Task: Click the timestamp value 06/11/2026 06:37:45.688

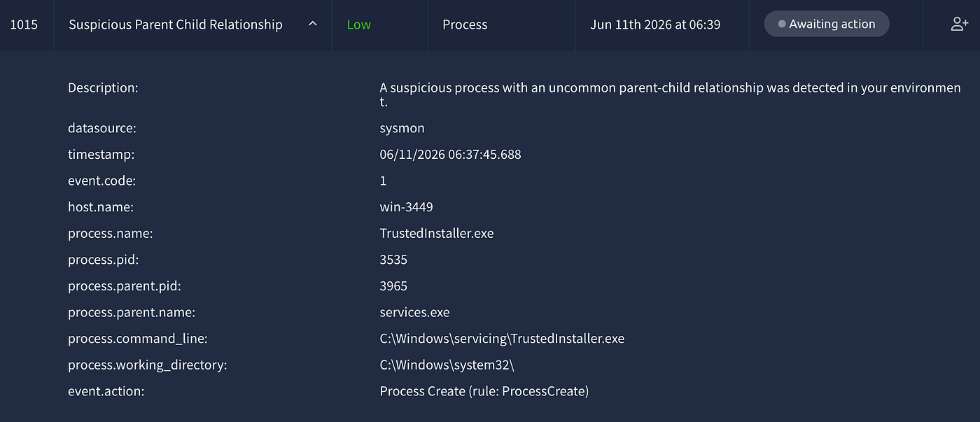Action: (450, 155)
